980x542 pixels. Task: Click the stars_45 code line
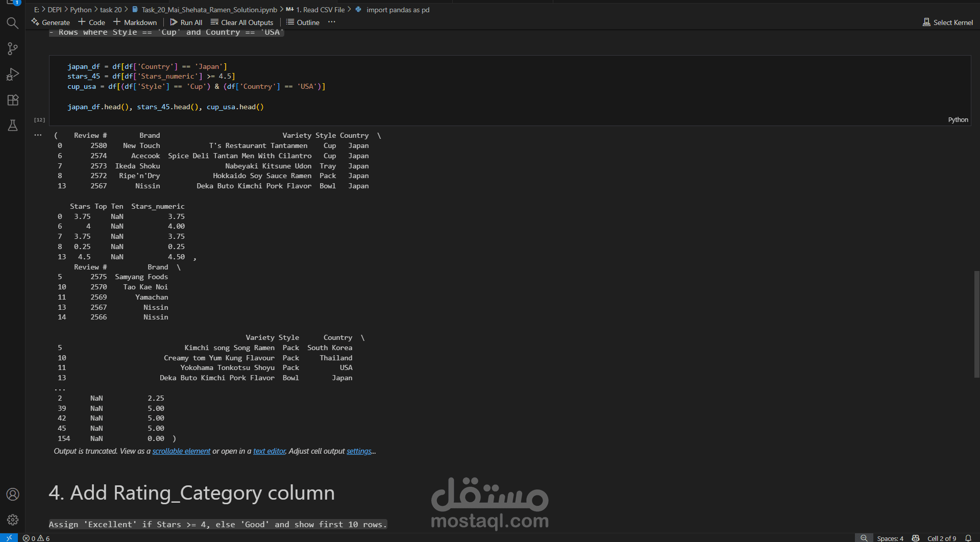[151, 77]
